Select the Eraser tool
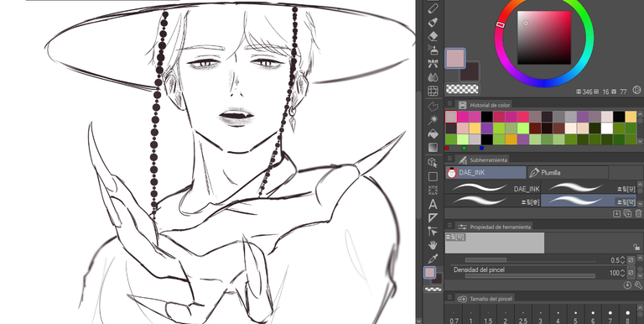644x324 pixels. point(433,37)
